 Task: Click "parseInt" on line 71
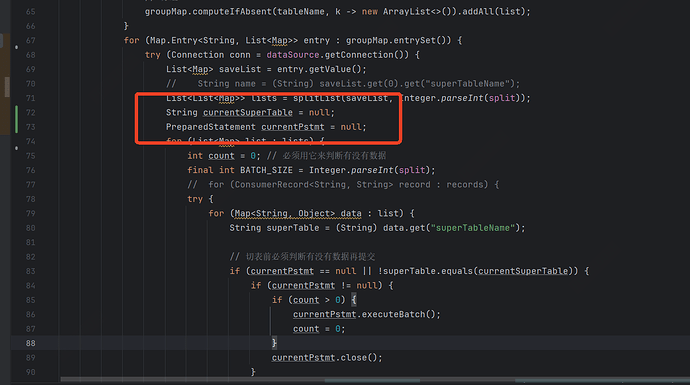462,98
